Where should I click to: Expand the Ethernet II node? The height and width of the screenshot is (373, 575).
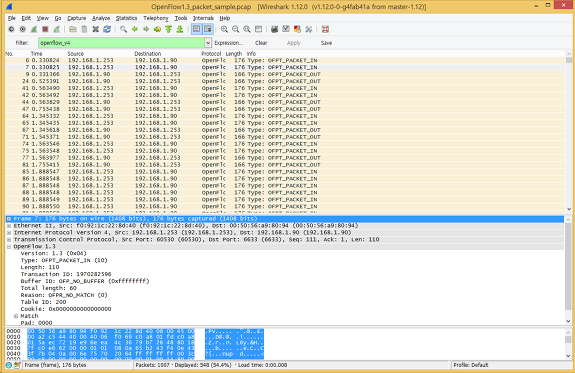point(9,226)
